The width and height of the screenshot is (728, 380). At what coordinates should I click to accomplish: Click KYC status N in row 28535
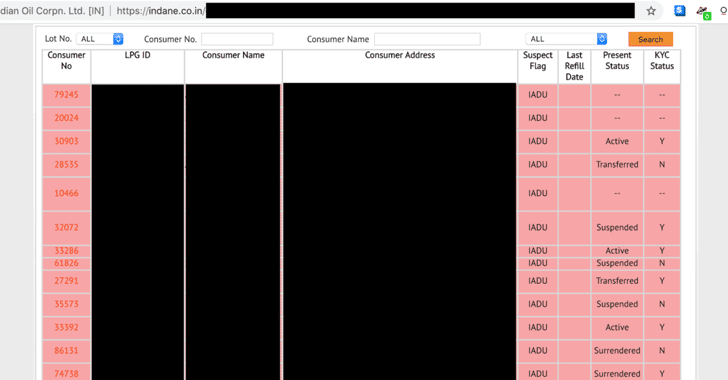click(x=662, y=164)
